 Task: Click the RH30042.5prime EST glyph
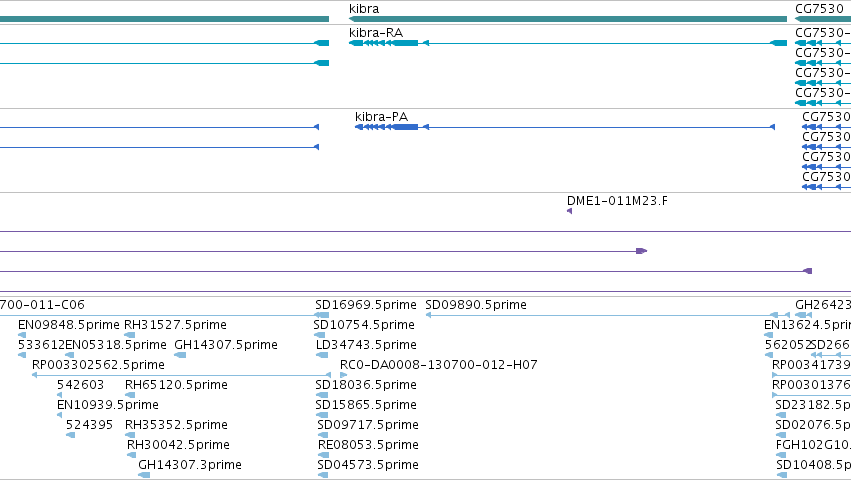pyautogui.click(x=131, y=455)
